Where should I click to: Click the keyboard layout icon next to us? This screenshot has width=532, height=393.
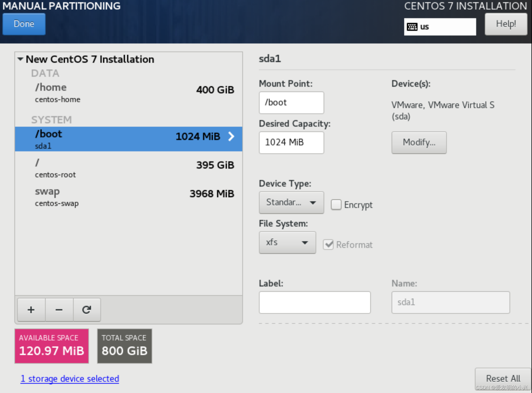[412, 27]
